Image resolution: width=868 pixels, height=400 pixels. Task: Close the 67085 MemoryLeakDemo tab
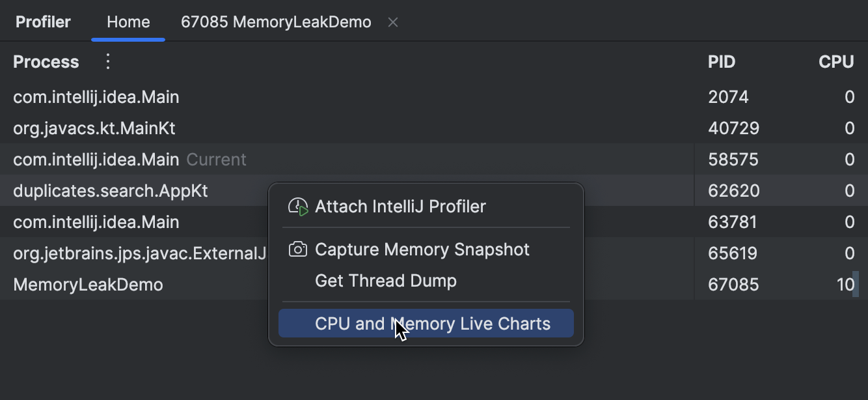pyautogui.click(x=393, y=21)
